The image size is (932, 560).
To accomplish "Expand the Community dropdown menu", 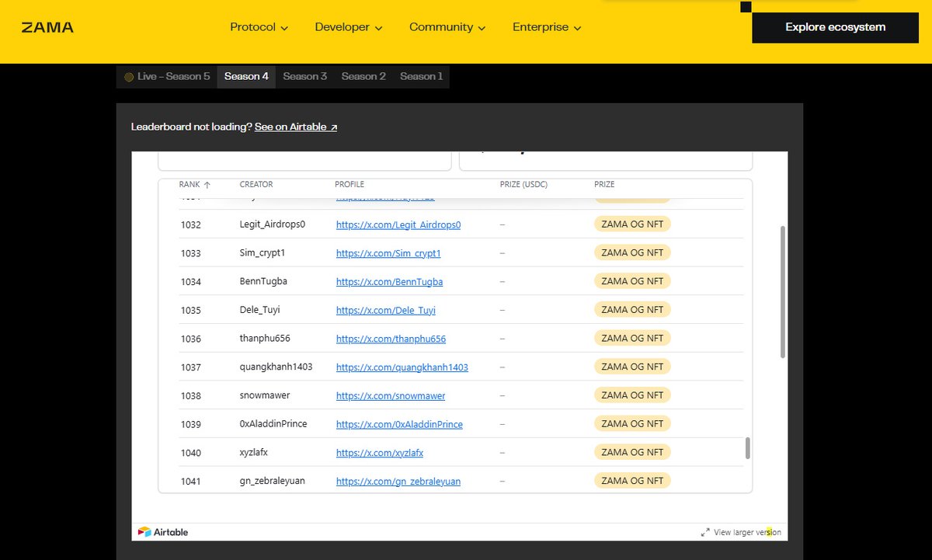I will 447,27.
